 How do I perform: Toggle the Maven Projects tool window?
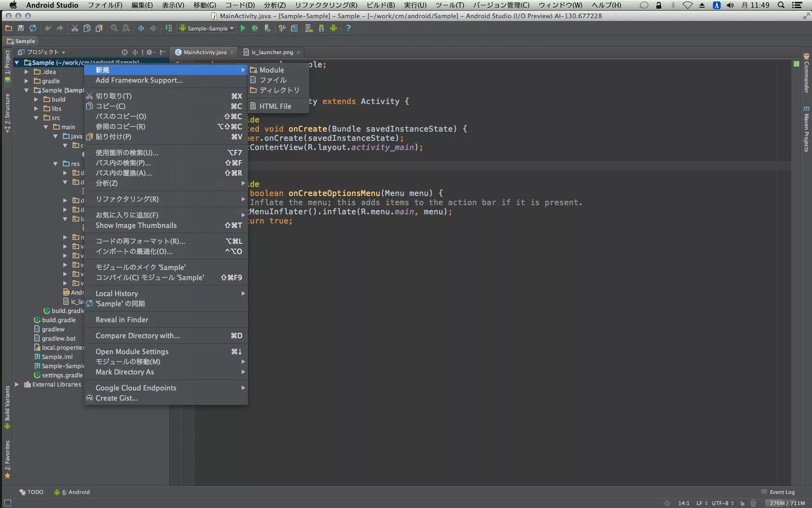(x=806, y=129)
